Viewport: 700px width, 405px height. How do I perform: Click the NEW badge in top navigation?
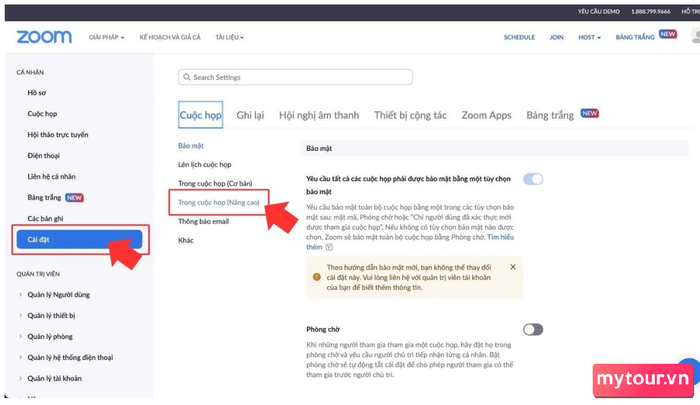tap(668, 34)
